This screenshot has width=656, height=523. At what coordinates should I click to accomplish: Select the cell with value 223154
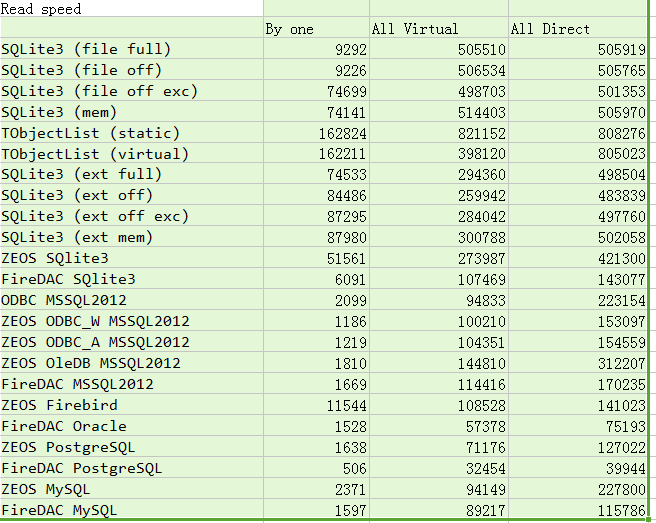tap(578, 300)
